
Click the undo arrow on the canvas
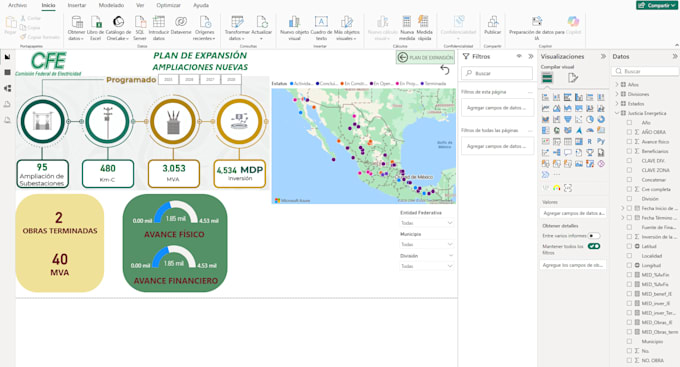pos(445,69)
